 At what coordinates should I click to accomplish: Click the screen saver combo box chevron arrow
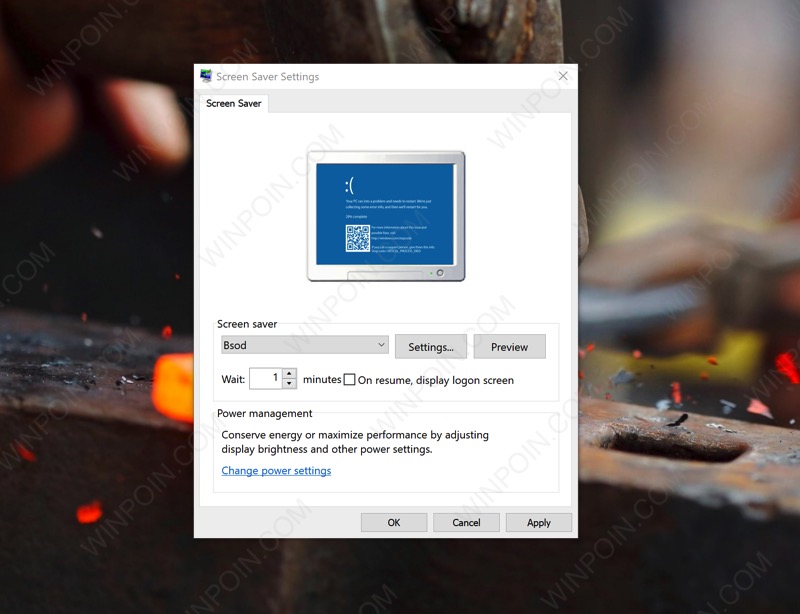[x=381, y=345]
